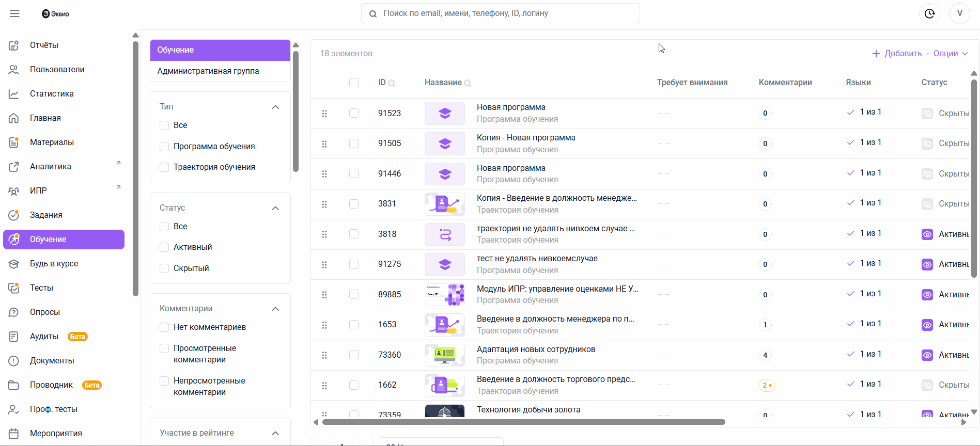
Task: Click Опросы sidebar icon
Action: pyautogui.click(x=14, y=312)
